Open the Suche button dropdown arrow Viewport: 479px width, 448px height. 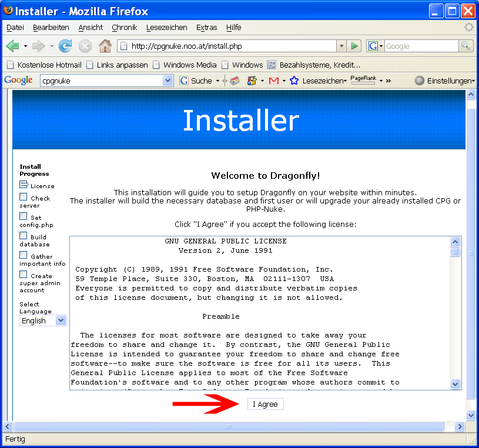coord(217,81)
